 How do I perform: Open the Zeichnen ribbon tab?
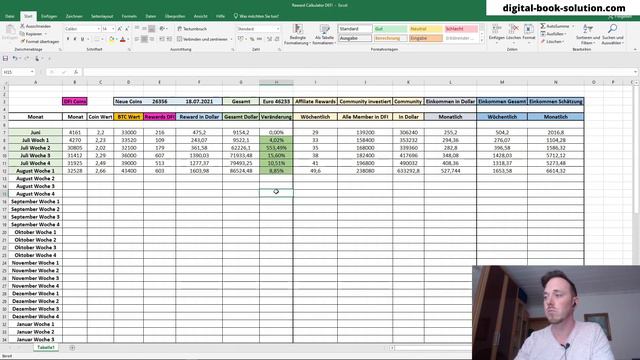74,16
